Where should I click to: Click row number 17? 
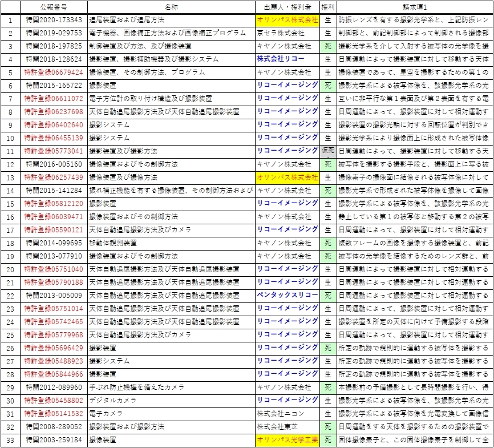tap(10, 230)
